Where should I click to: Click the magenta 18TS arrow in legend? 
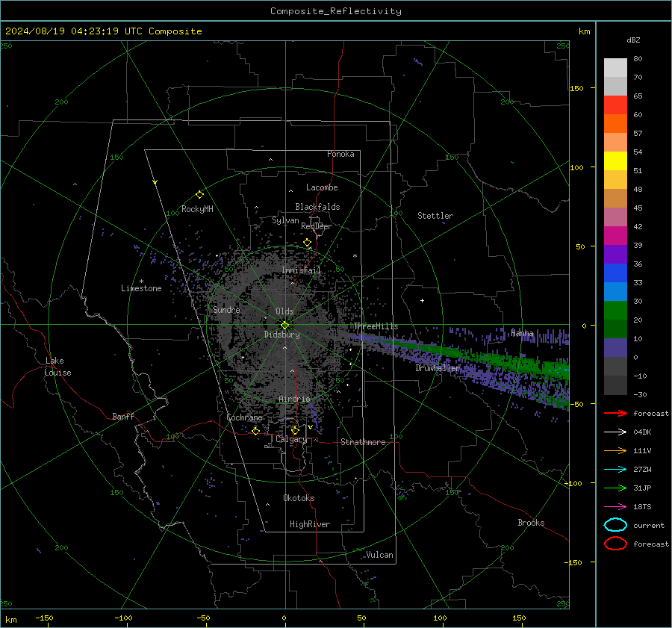pos(615,507)
